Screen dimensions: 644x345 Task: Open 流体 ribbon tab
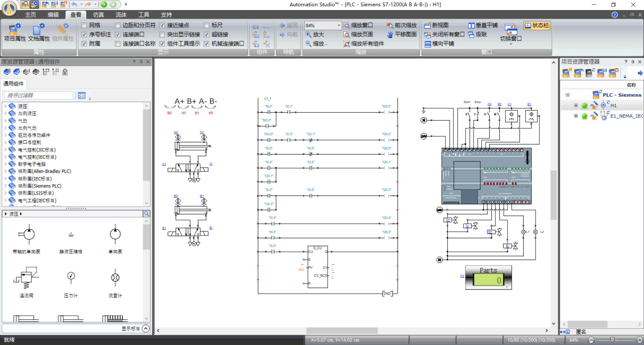[x=121, y=15]
